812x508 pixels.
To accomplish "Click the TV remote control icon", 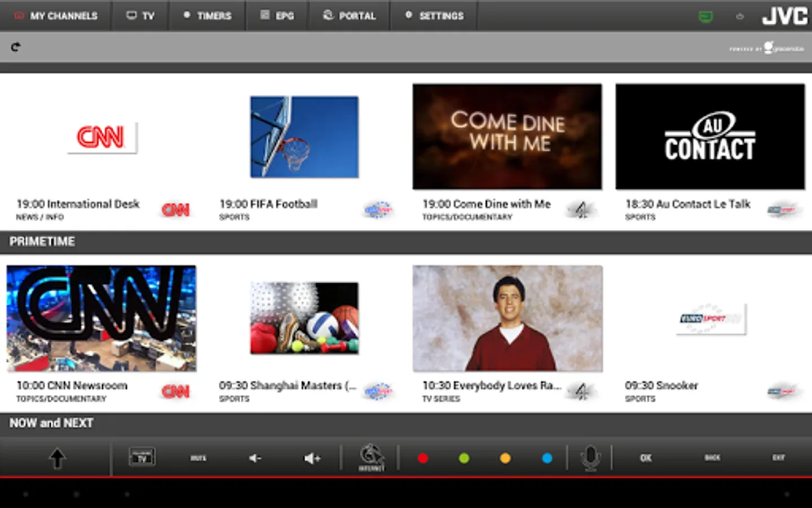I will tap(142, 457).
